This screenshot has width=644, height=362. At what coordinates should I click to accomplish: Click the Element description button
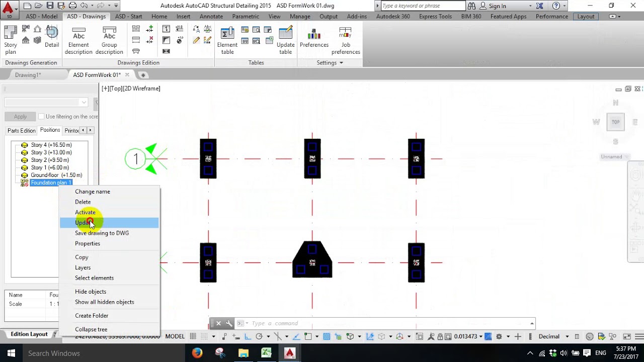pos(78,40)
